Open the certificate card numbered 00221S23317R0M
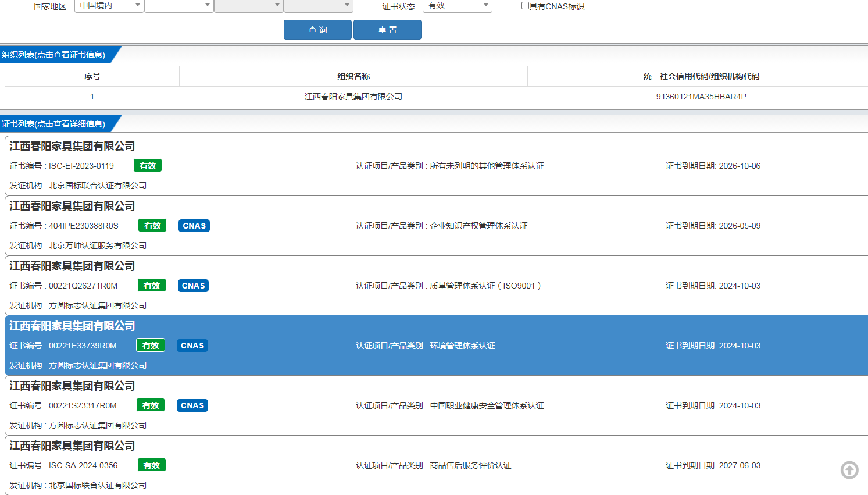Image resolution: width=868 pixels, height=495 pixels. [x=436, y=405]
